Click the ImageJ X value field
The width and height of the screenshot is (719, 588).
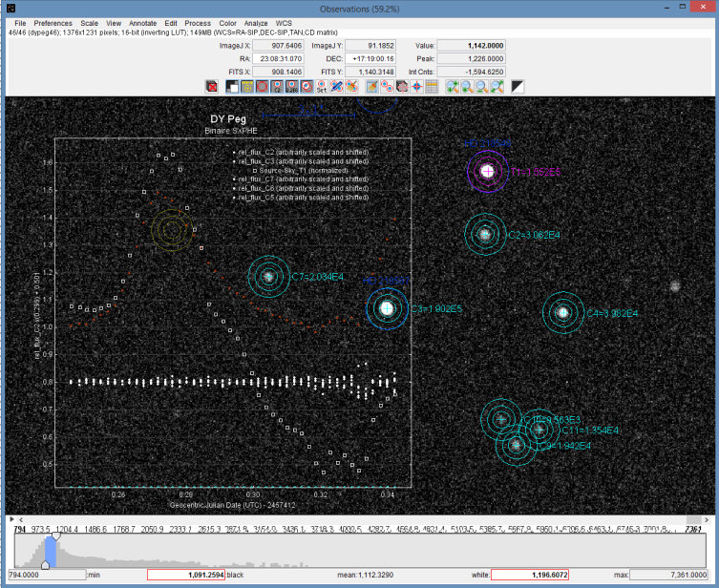click(x=278, y=46)
